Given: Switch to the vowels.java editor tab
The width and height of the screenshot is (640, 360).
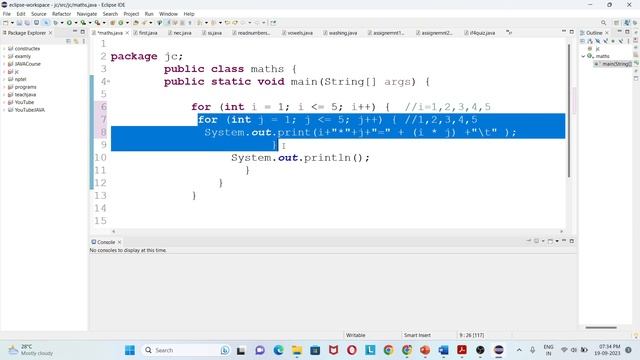Looking at the screenshot, I should pos(298,33).
